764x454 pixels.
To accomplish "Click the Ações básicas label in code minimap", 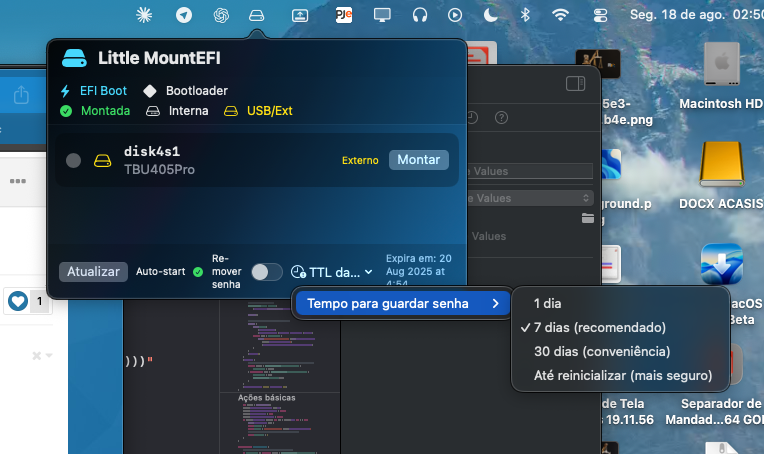I will [267, 397].
